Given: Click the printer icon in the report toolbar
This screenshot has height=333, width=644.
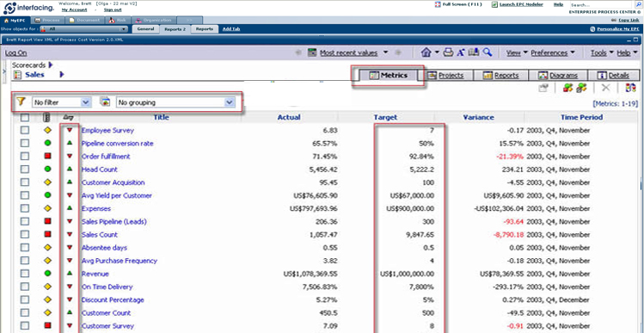Looking at the screenshot, I should point(449,52).
